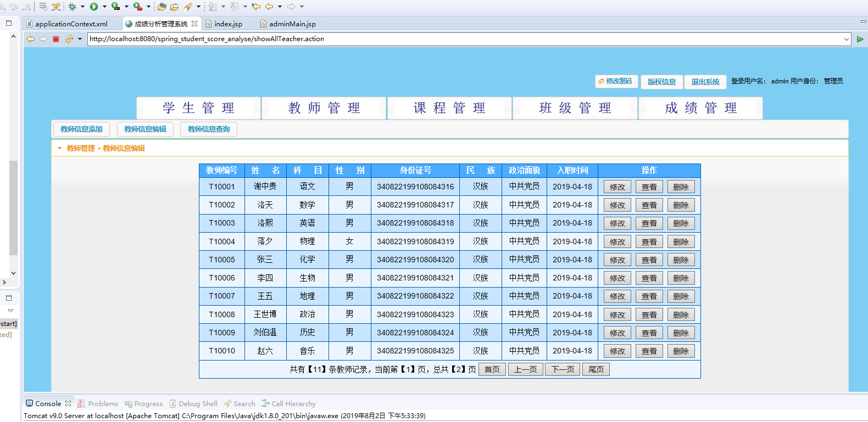This screenshot has height=422, width=868.
Task: Click 查看 for teacher T10004
Action: (649, 242)
